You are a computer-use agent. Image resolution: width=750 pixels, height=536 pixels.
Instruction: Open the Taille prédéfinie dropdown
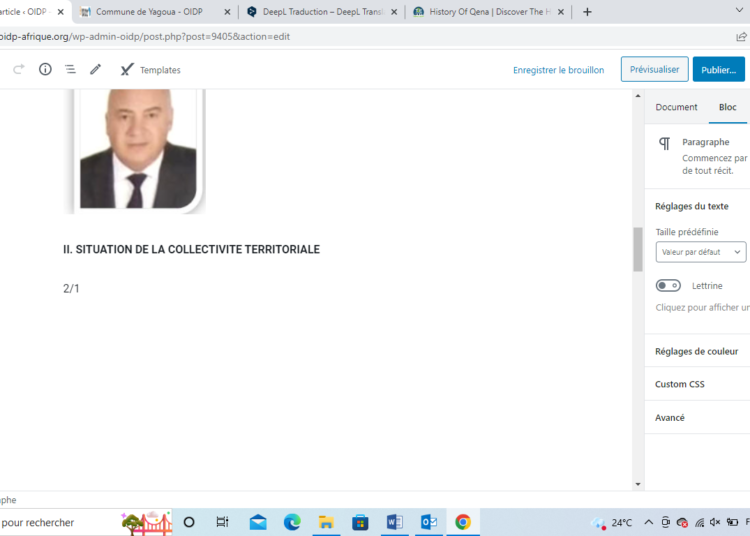(700, 252)
